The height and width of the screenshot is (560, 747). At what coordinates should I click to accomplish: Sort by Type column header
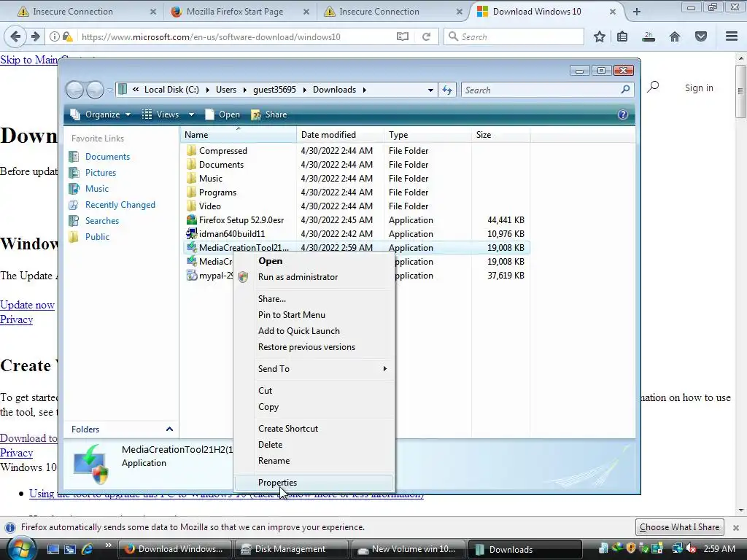click(427, 135)
